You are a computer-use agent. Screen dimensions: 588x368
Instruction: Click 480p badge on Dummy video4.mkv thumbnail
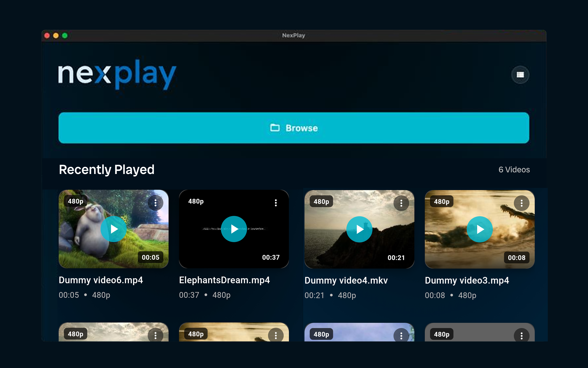tap(321, 202)
